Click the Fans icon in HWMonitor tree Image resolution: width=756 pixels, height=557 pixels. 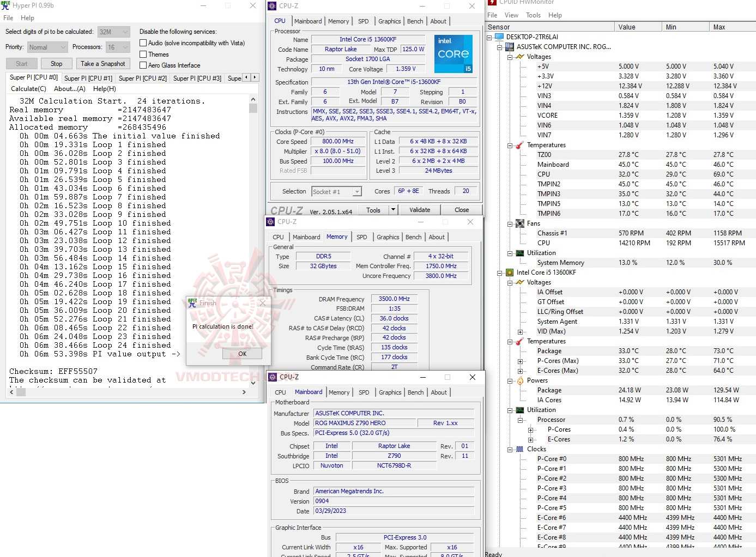[x=519, y=223]
